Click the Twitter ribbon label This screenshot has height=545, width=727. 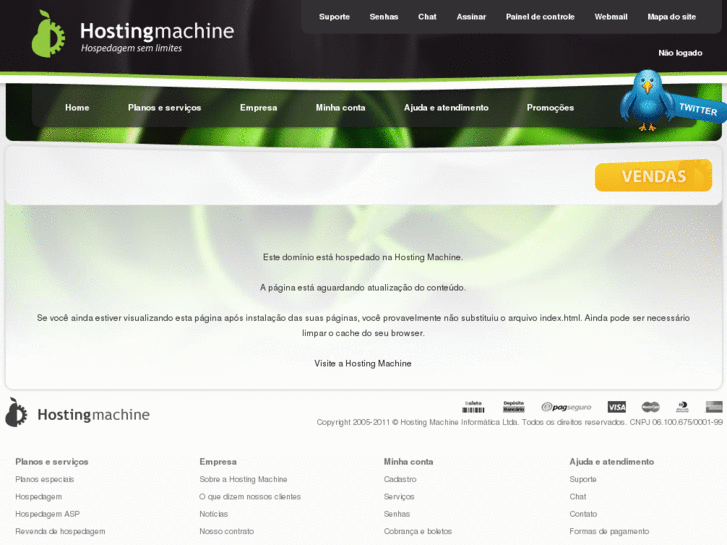[698, 109]
